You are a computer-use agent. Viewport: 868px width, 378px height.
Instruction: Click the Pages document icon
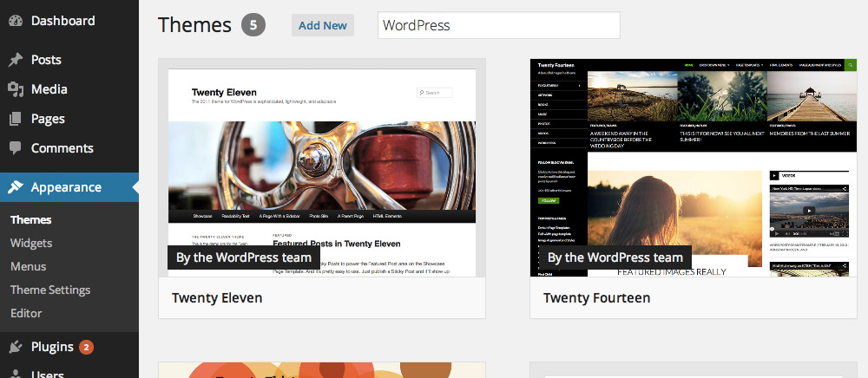pos(16,119)
